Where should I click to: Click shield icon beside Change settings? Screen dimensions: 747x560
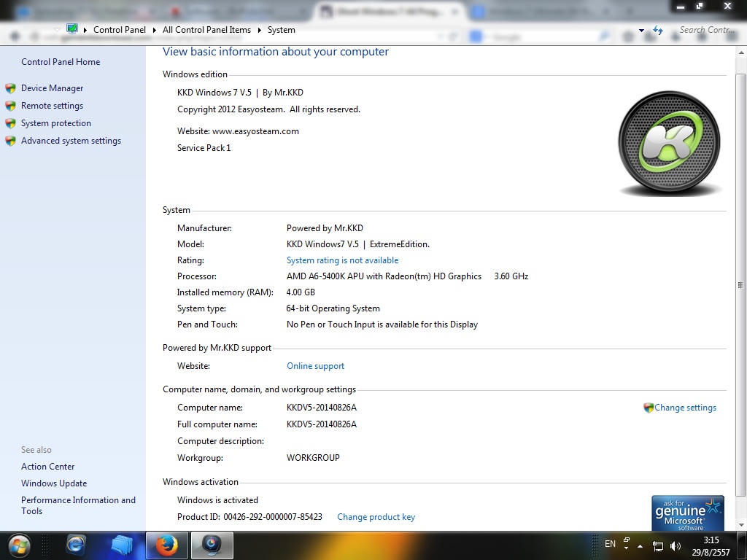[x=649, y=408]
